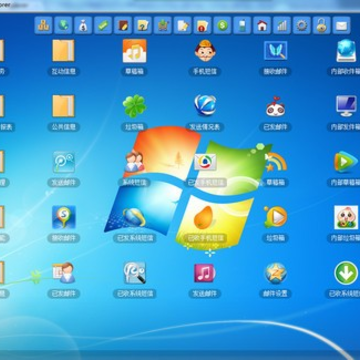
Task: Click the green globe icon in top toolbar
Action: (x=63, y=25)
